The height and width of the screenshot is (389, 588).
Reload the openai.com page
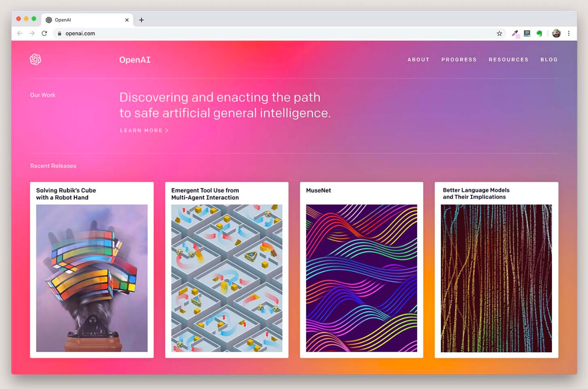coord(44,33)
